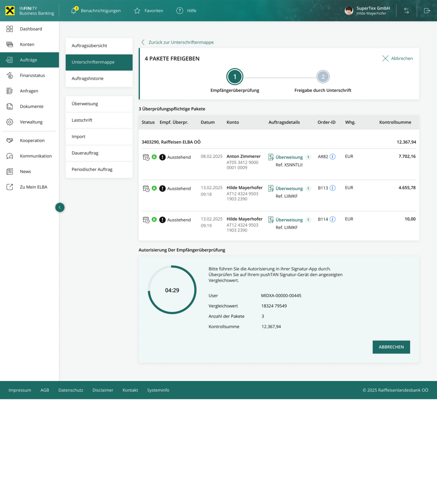This screenshot has width=437, height=504.
Task: Click the logout icon in header
Action: pos(427,11)
